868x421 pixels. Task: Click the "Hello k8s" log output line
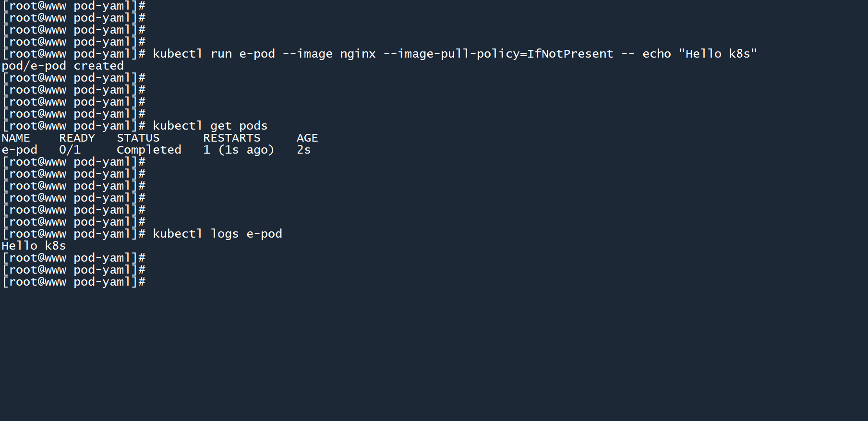[x=34, y=246]
